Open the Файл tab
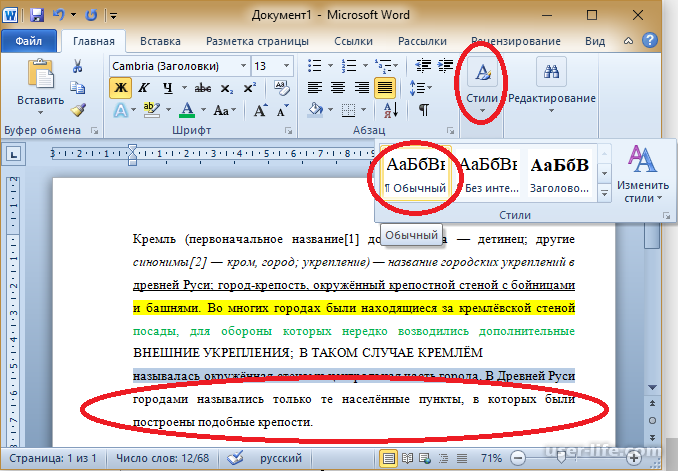 [x=29, y=41]
